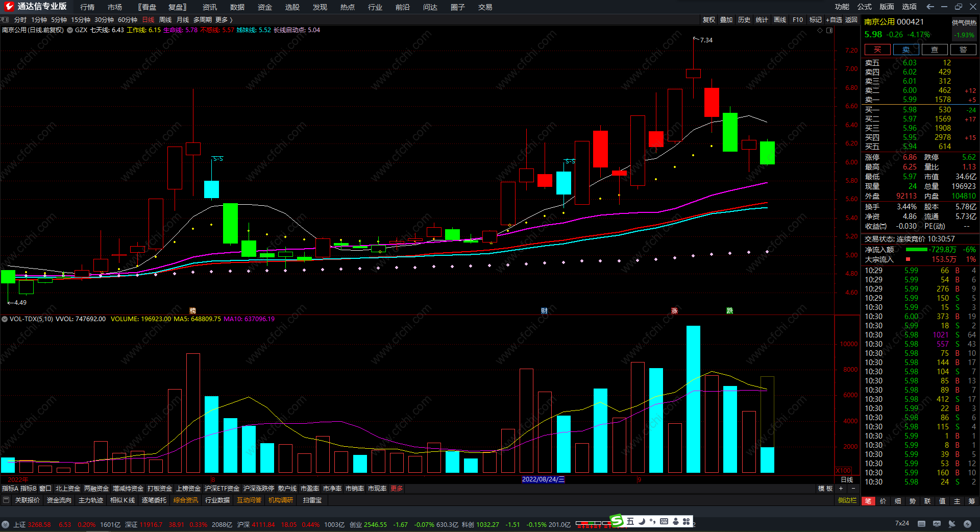Switch chart to 60分钟 period
The image size is (980, 532).
128,20
